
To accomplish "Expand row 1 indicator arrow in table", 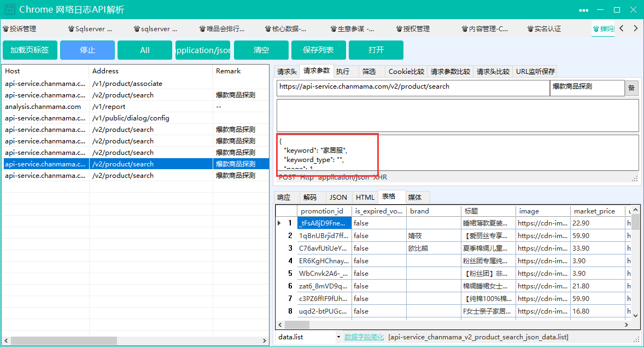I will pyautogui.click(x=279, y=223).
